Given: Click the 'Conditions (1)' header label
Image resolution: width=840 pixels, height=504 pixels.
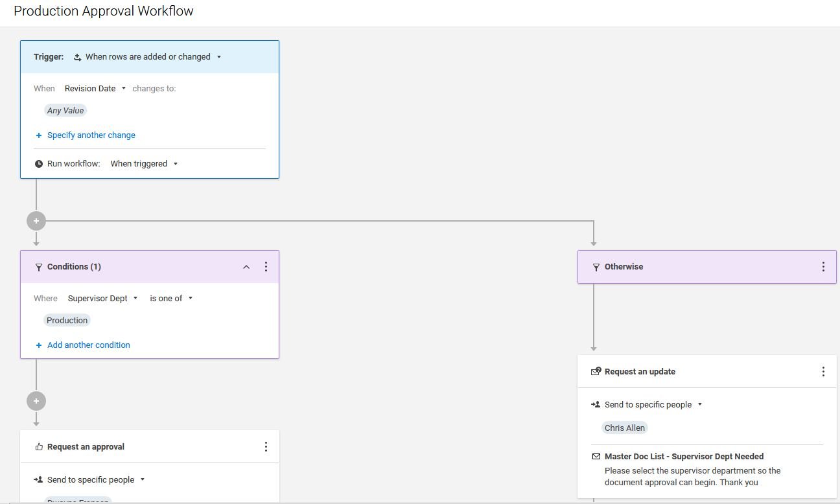Looking at the screenshot, I should click(x=74, y=267).
